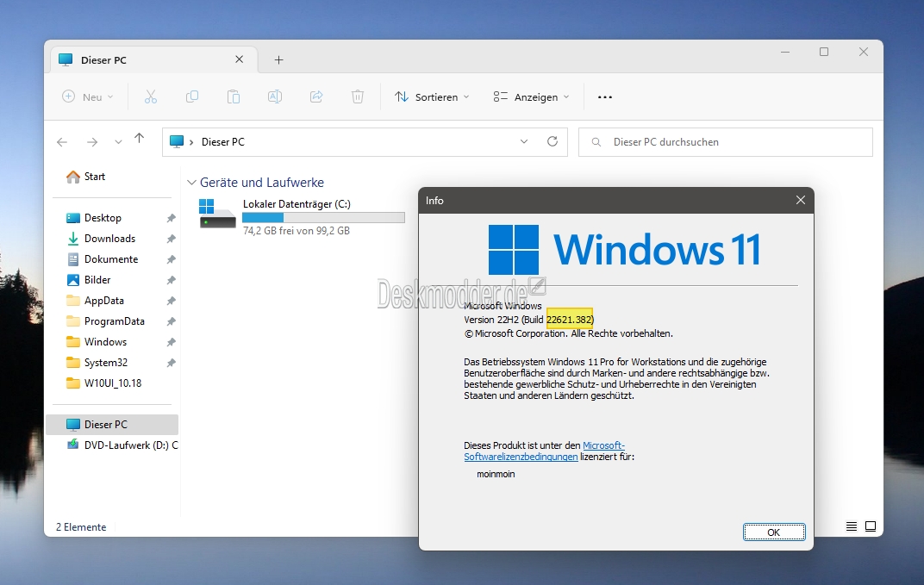Open the Windows folder in sidebar
The height and width of the screenshot is (585, 924).
105,342
